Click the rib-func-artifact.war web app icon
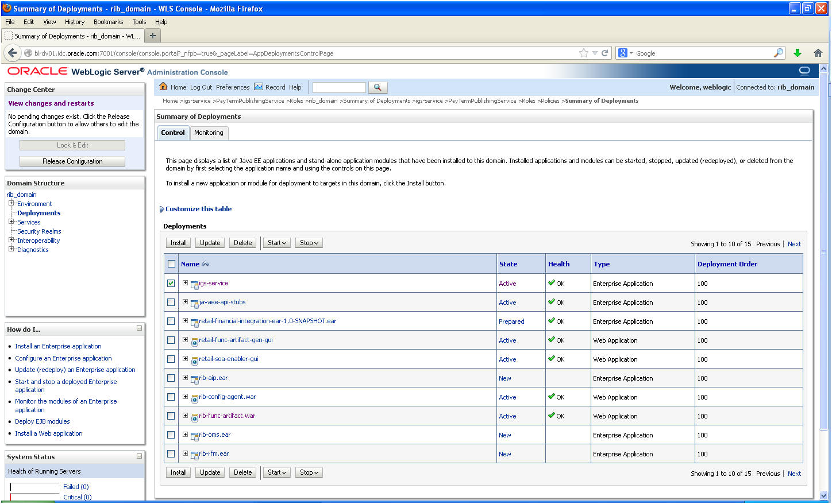The image size is (832, 504). click(194, 417)
